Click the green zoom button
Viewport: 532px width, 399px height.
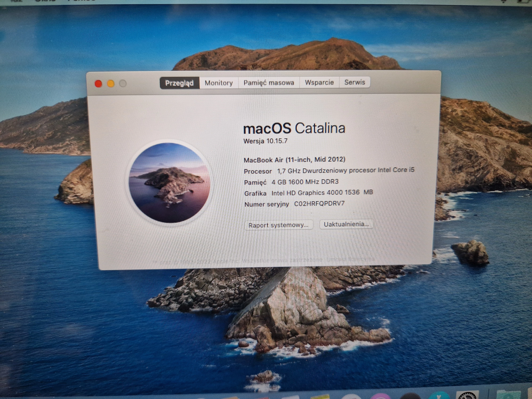123,83
